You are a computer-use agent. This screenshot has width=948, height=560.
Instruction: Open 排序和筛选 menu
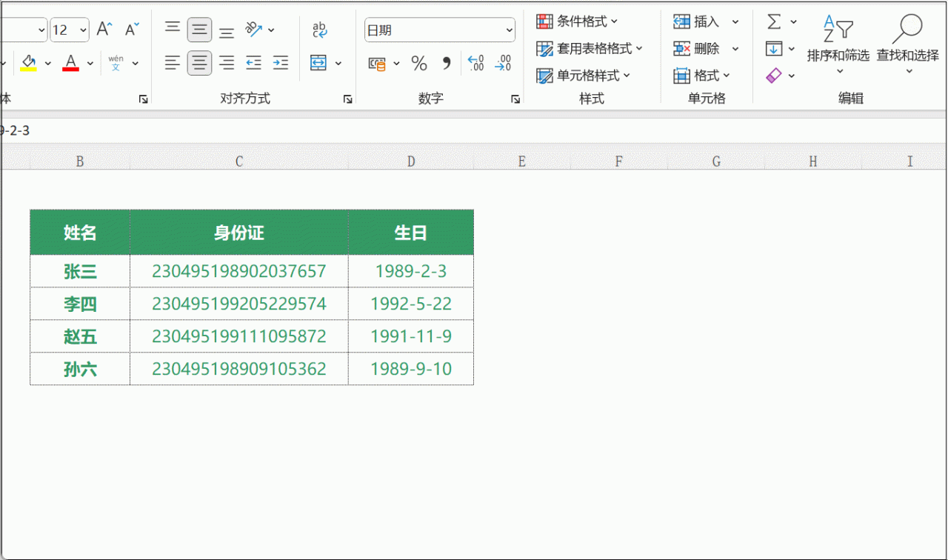point(838,43)
